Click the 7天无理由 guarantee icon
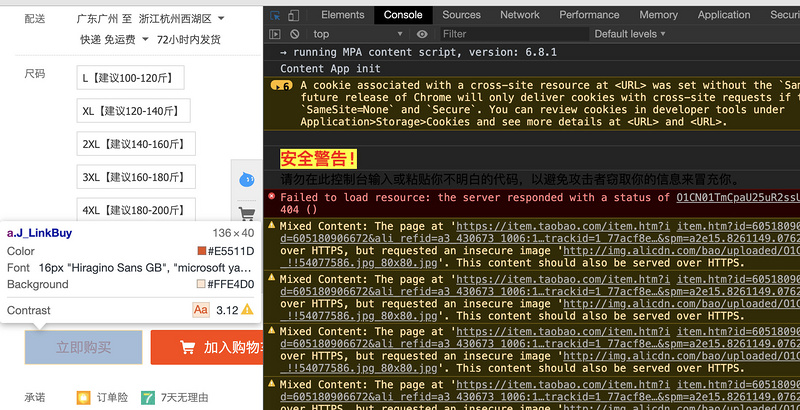The height and width of the screenshot is (410, 800). pyautogui.click(x=148, y=397)
